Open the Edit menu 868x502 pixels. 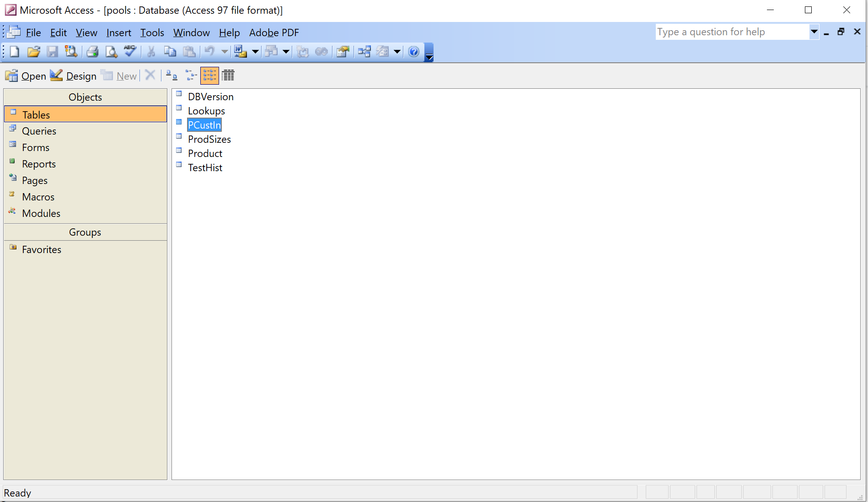[x=59, y=32]
